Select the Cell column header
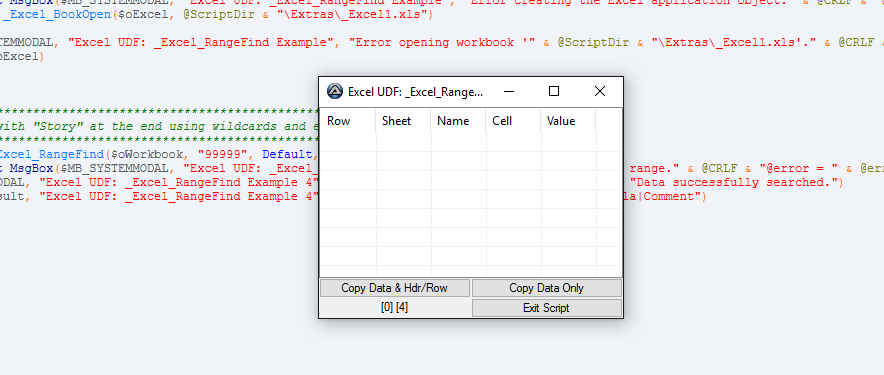This screenshot has height=375, width=884. click(513, 121)
